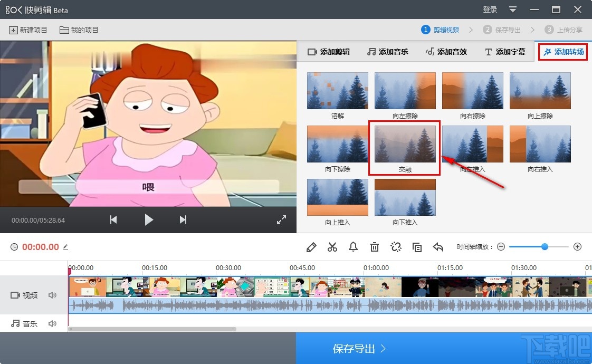This screenshot has width=592, height=364.
Task: Expand preview to fullscreen
Action: click(x=281, y=220)
